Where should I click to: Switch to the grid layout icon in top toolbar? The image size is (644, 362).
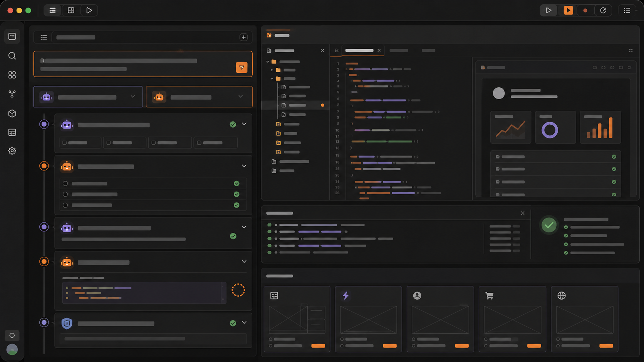click(71, 10)
